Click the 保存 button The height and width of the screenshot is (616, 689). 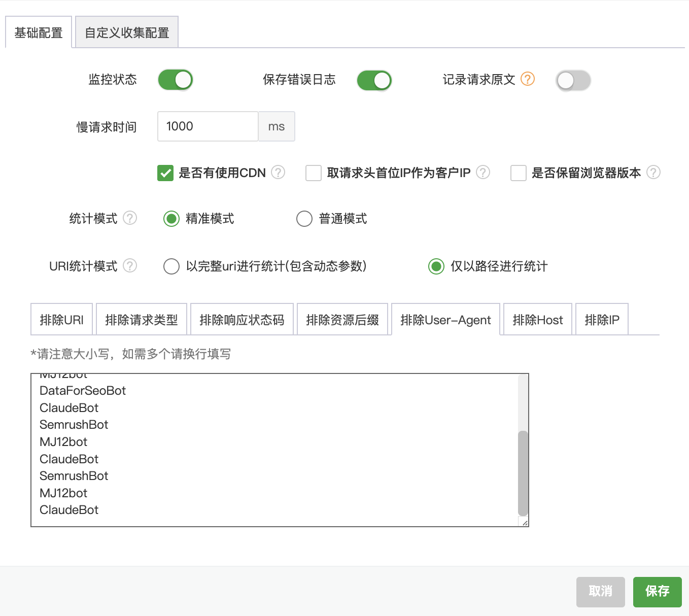(x=657, y=592)
